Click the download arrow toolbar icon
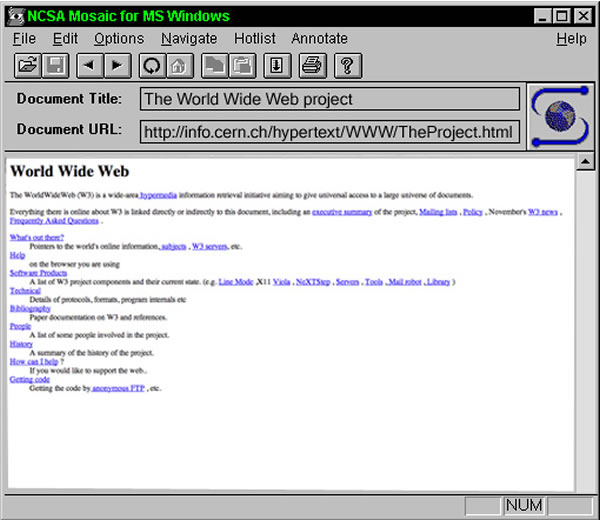 click(x=277, y=66)
